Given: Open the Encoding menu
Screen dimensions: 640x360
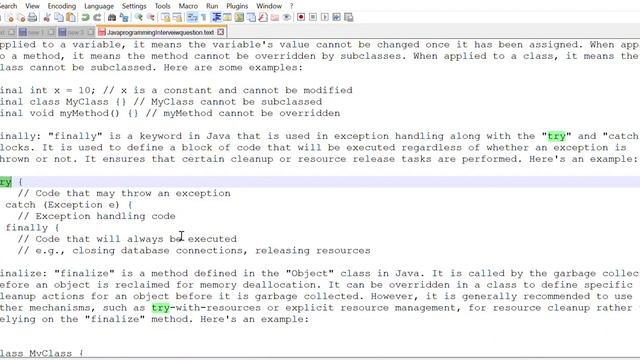Looking at the screenshot, I should [62, 6].
